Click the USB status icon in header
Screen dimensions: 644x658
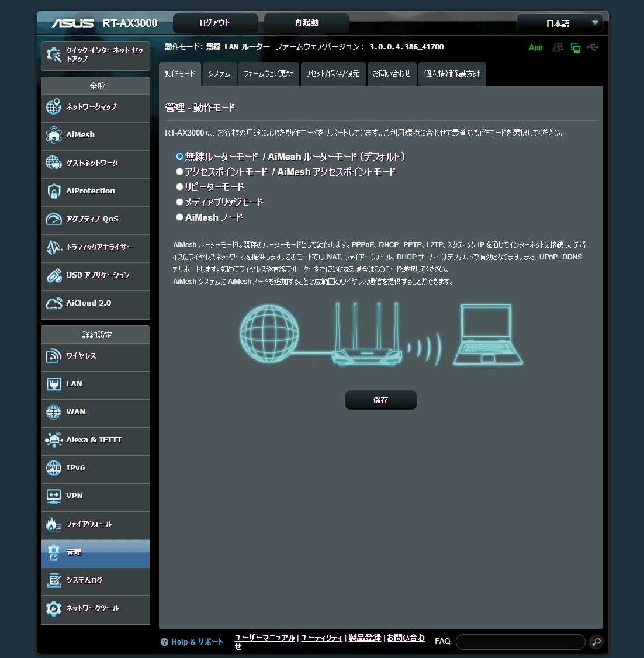click(593, 47)
